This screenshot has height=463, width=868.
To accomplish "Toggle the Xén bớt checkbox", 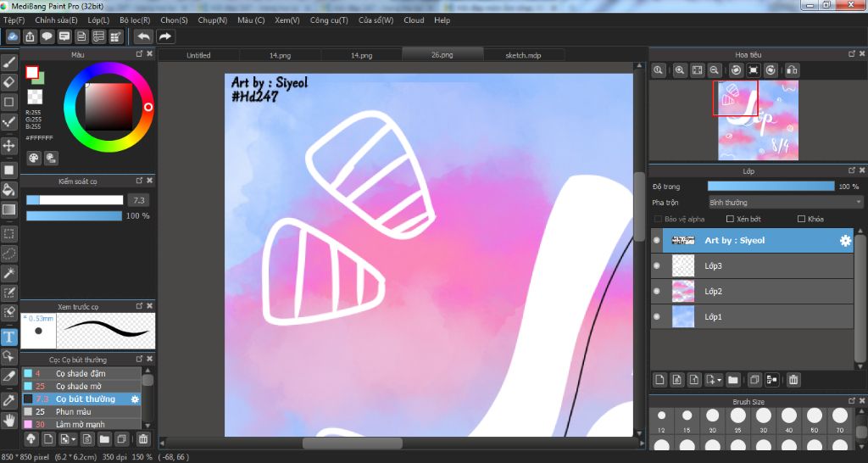I will coord(730,220).
